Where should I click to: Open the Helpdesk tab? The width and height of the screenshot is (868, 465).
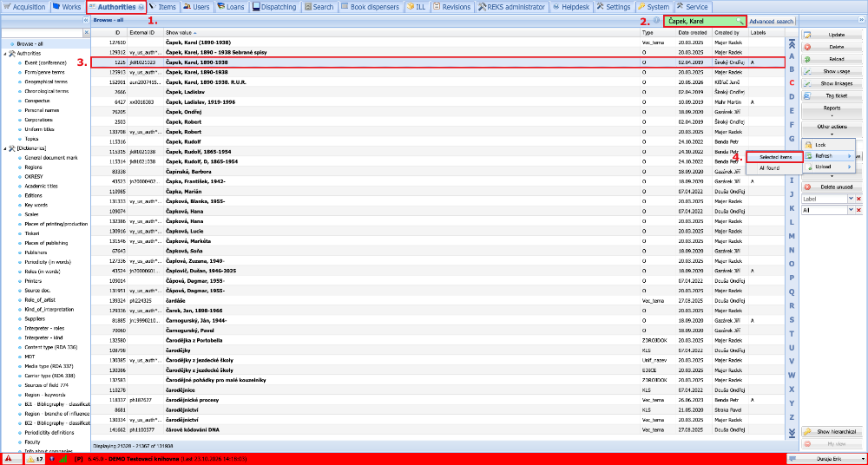click(x=572, y=7)
